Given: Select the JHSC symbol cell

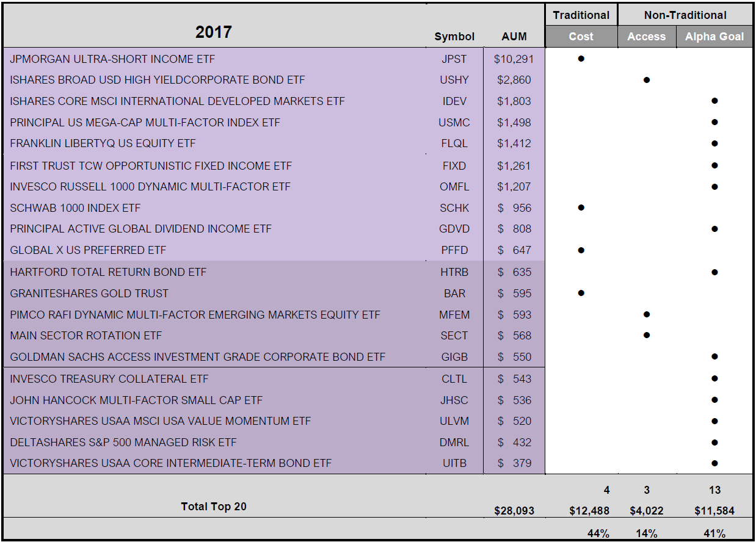Looking at the screenshot, I should pyautogui.click(x=454, y=400).
